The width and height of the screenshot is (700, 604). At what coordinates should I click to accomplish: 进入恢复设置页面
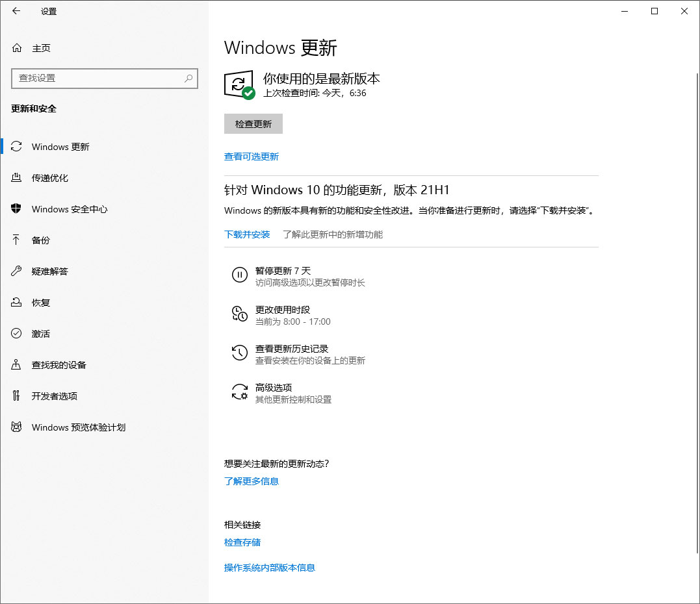click(40, 302)
